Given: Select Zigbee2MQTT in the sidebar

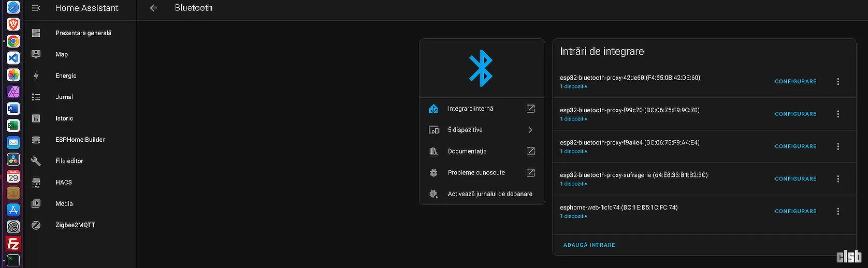Looking at the screenshot, I should (x=76, y=225).
